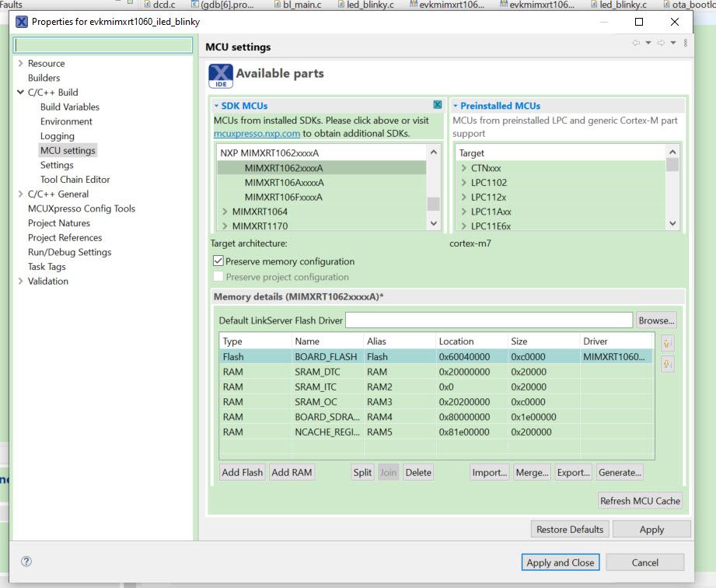Expand the LPC1102 preinstalled target
Screen dimensions: 716x588
point(464,182)
